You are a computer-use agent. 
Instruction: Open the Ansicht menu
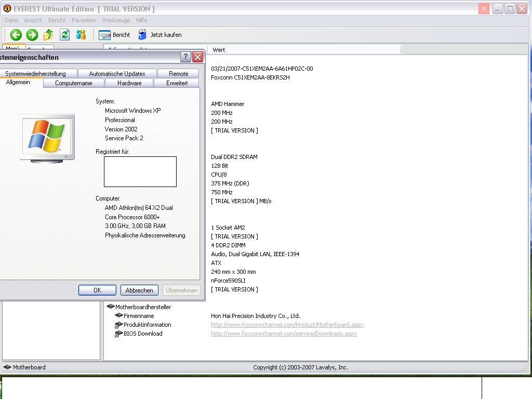pos(33,20)
